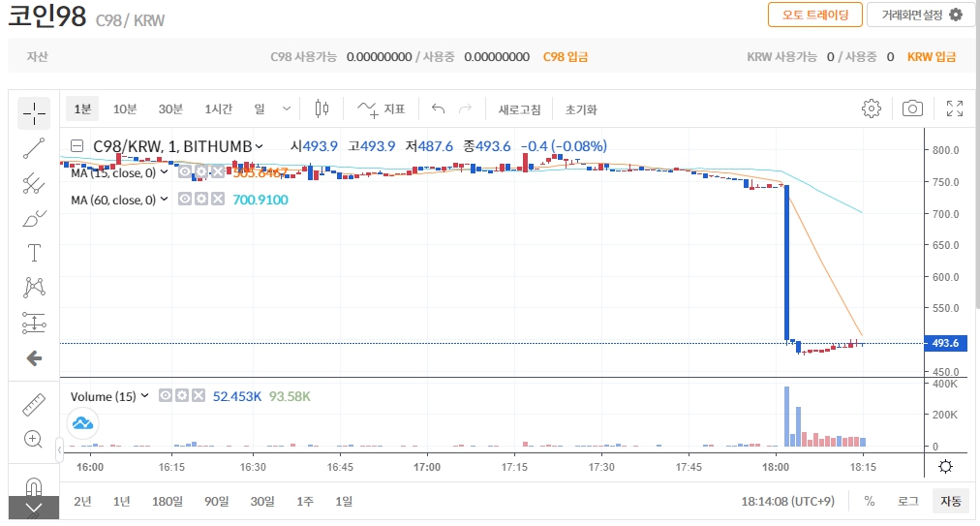Click 초기화 reset button
The width and height of the screenshot is (980, 526).
tap(581, 109)
